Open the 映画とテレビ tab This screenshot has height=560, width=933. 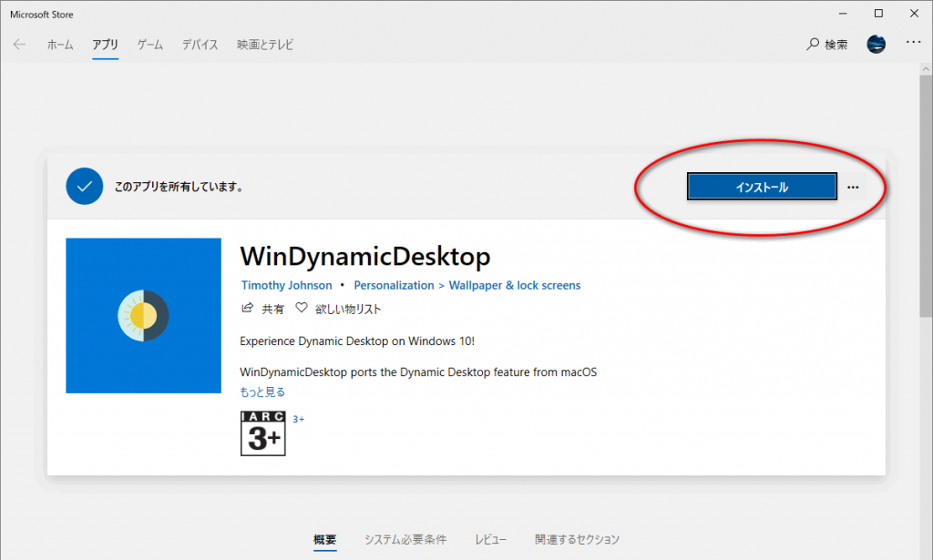click(265, 45)
